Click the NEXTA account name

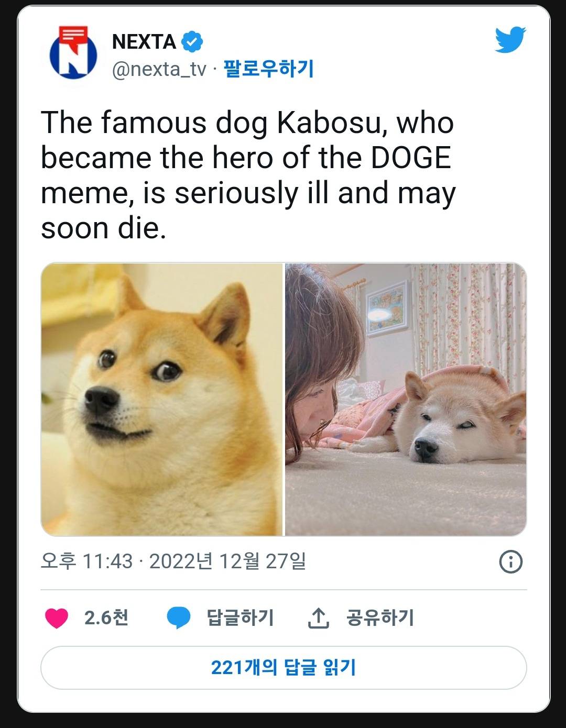click(x=144, y=41)
